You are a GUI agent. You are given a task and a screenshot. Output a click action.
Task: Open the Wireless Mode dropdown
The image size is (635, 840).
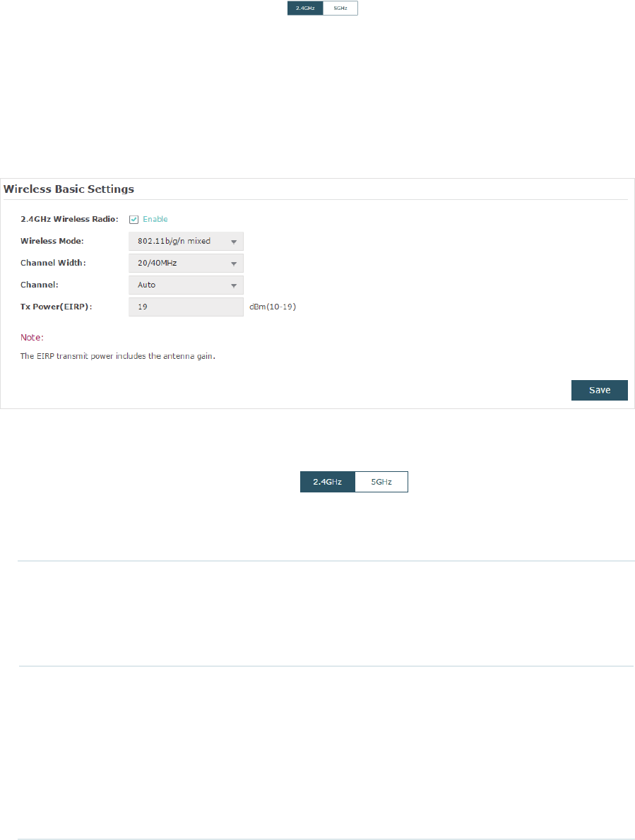pyautogui.click(x=186, y=241)
